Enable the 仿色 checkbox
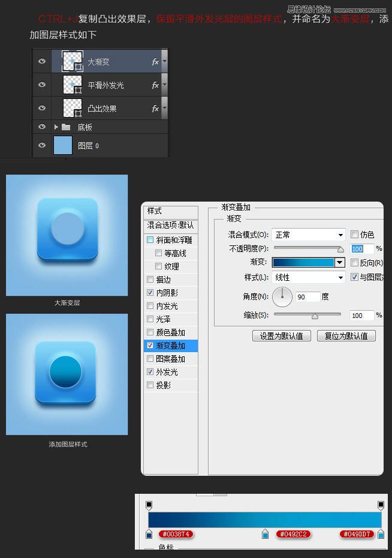Screen dimensions: 392x558 354,234
